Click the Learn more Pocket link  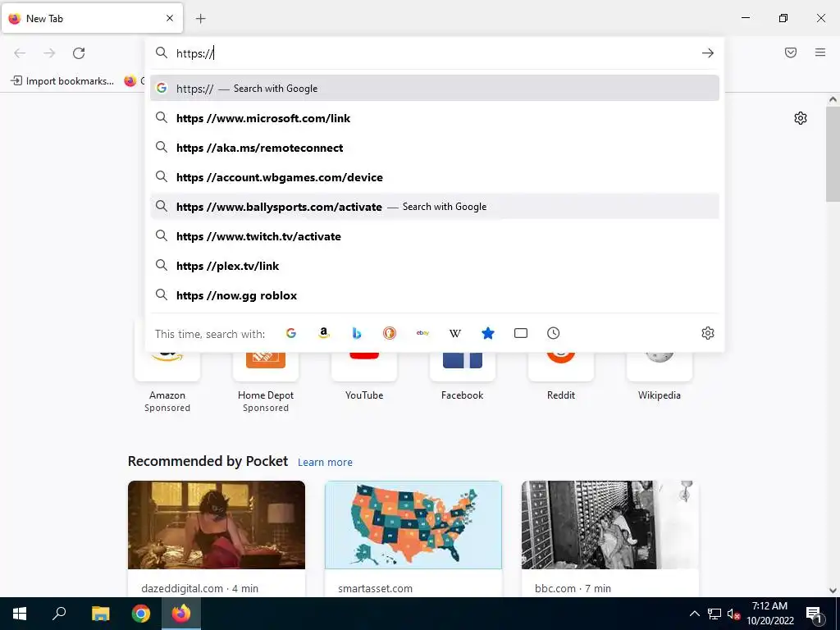point(325,463)
